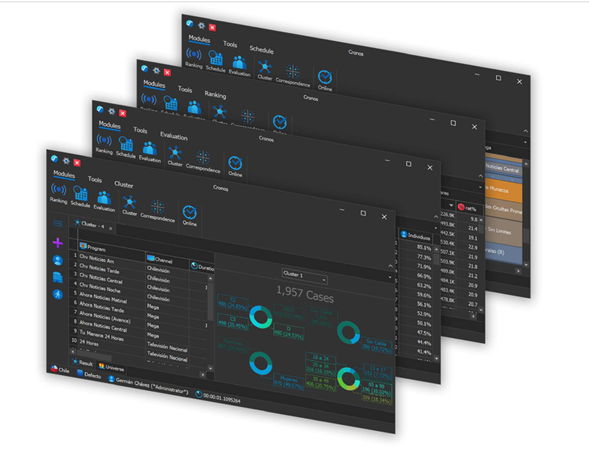Open Online module in back Schedule window
This screenshot has height=459, width=589.
325,80
